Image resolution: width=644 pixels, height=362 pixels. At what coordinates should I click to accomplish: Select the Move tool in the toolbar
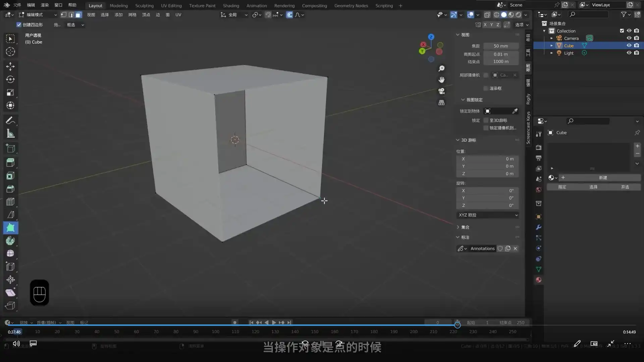click(10, 66)
